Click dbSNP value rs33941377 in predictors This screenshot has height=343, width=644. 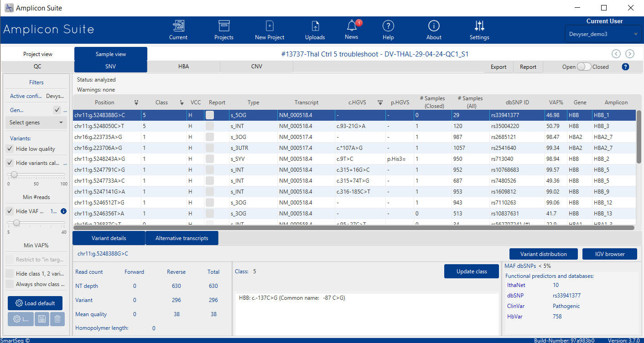pos(566,296)
